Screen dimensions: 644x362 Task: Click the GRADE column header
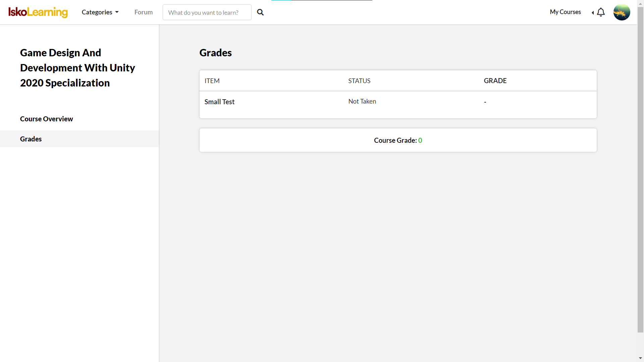495,81
